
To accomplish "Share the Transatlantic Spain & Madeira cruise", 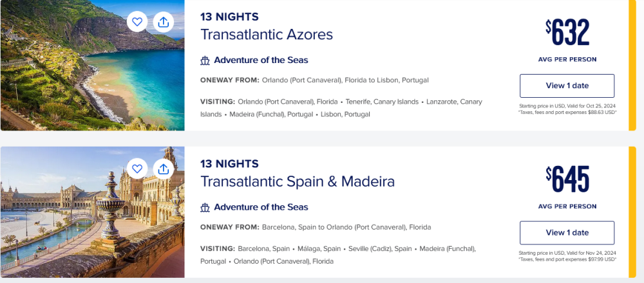I will 164,169.
